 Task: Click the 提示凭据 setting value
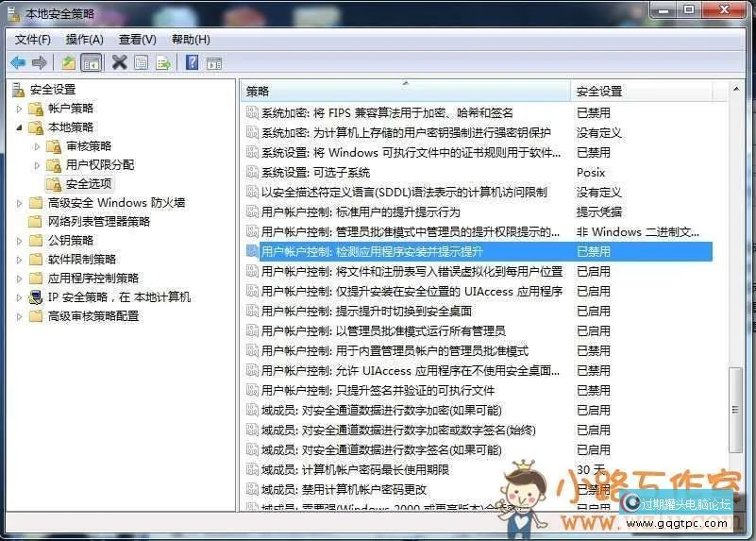coord(599,211)
